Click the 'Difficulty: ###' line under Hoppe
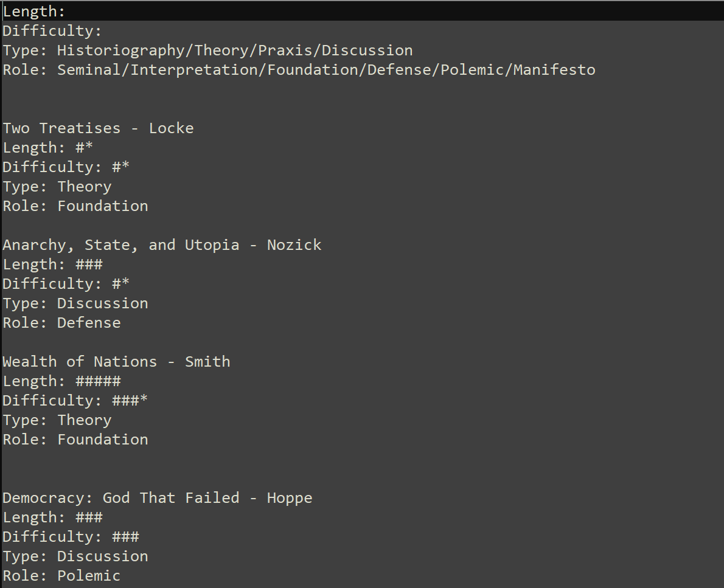Screen dimensions: 724x588 (x=71, y=537)
